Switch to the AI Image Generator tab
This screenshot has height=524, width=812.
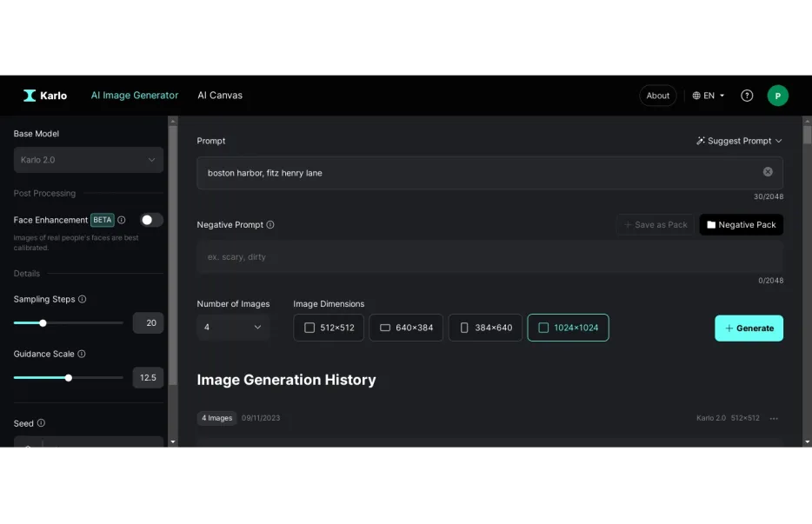click(135, 96)
